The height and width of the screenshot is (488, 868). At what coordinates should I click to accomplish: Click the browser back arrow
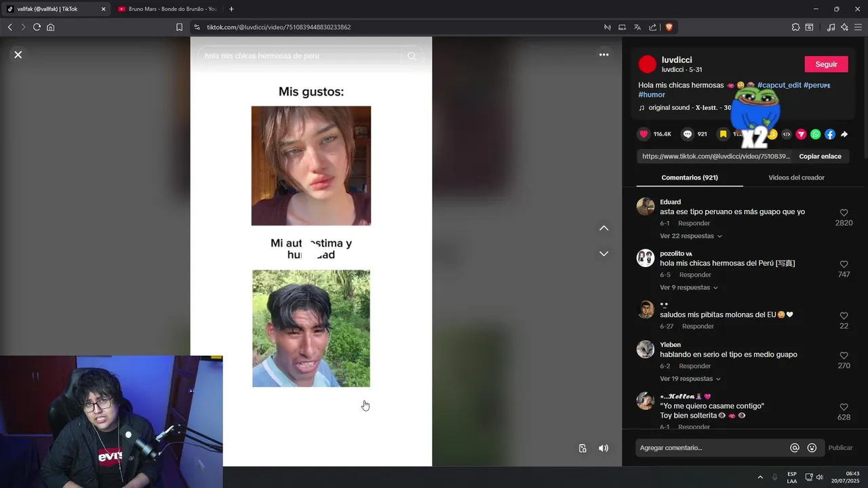tap(9, 27)
